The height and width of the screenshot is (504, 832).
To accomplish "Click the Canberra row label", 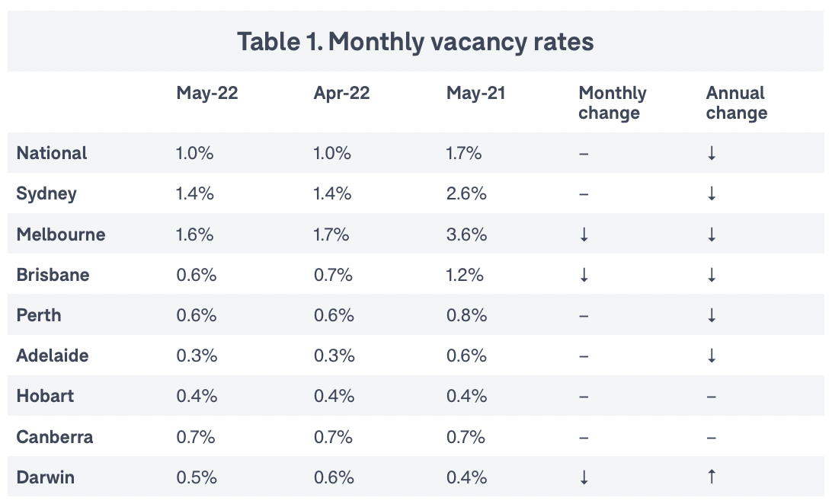I will click(x=55, y=437).
